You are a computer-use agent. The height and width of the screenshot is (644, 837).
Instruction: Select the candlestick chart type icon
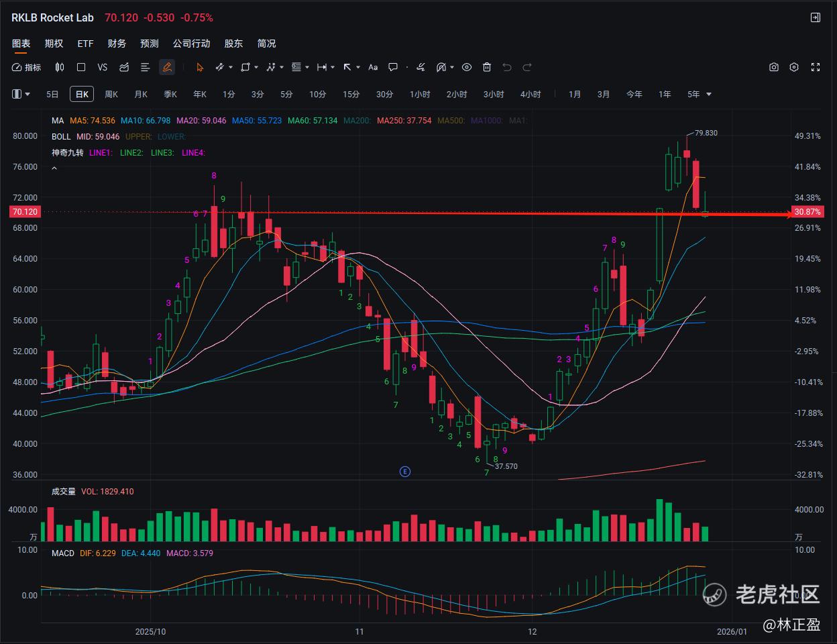click(x=60, y=67)
